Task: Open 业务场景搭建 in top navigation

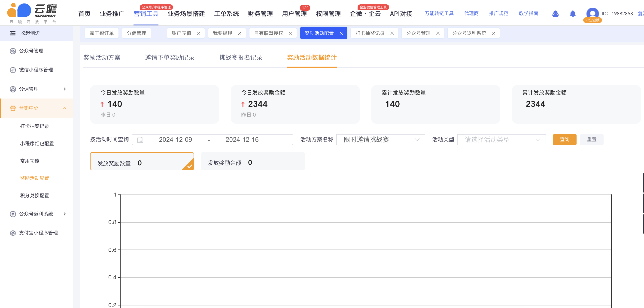Action: (186, 14)
